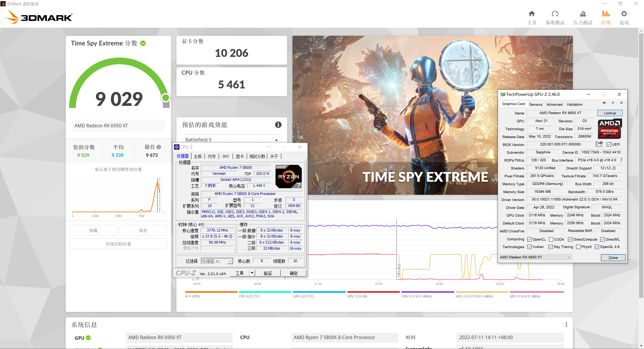This screenshot has width=644, height=349.
Task: Go to the 主页 home icon
Action: tap(532, 14)
